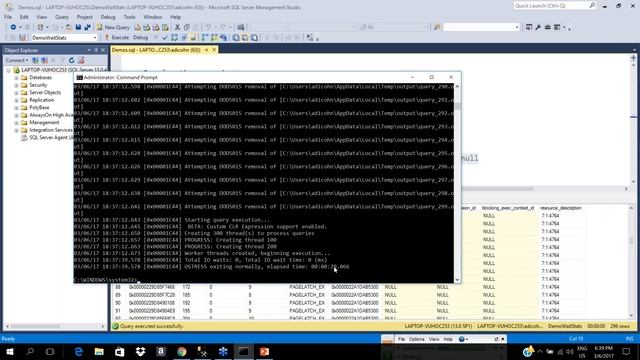Expand the Security folder node

tap(16, 85)
